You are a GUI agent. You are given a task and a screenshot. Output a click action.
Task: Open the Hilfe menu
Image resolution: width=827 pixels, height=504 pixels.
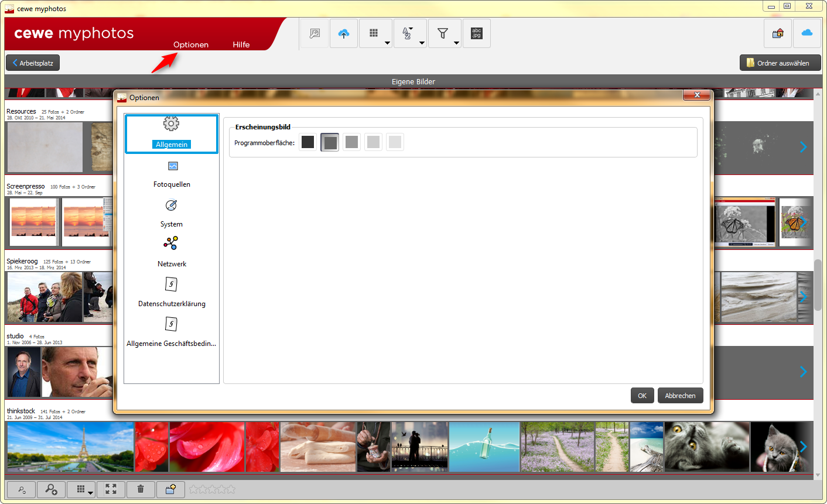pos(241,44)
